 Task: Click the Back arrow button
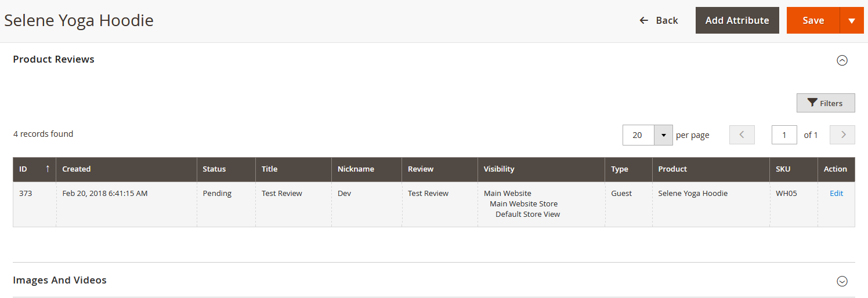[659, 20]
